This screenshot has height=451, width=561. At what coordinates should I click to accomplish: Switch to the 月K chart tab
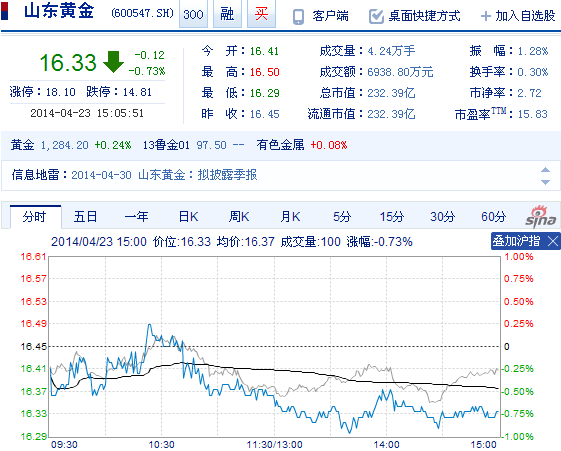click(x=290, y=217)
